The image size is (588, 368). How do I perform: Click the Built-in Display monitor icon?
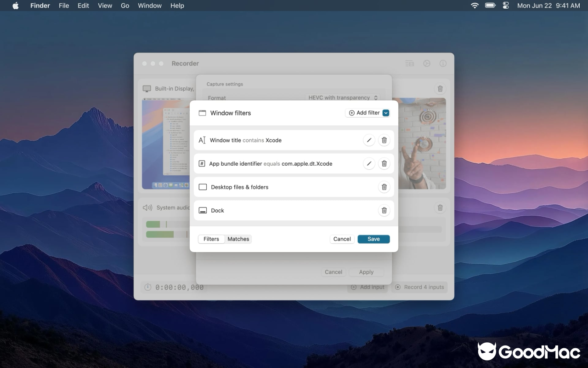coord(147,89)
